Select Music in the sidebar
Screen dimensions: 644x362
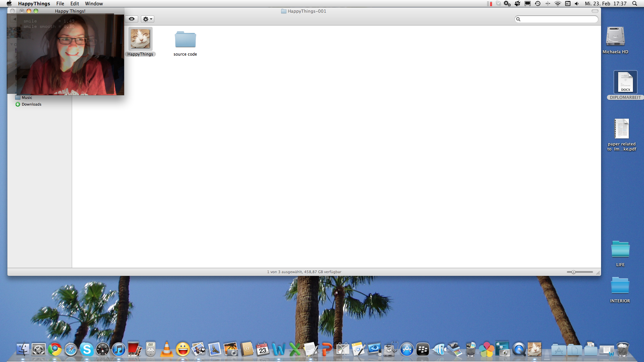click(27, 98)
